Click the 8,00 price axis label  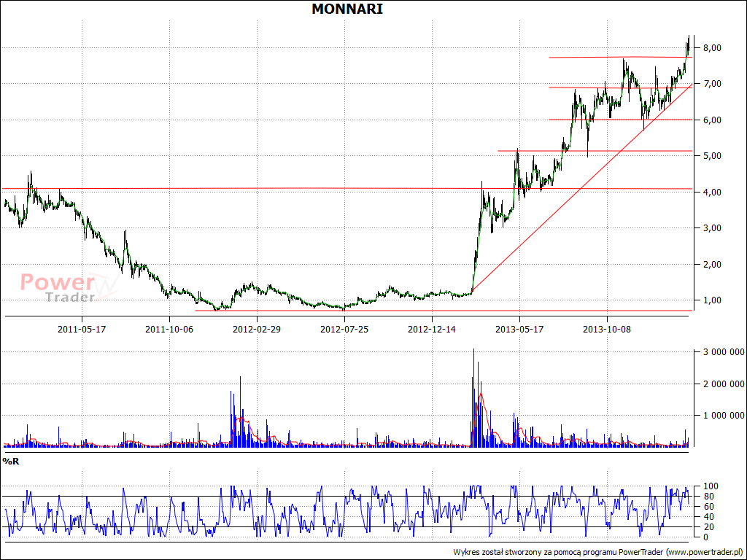(712, 47)
